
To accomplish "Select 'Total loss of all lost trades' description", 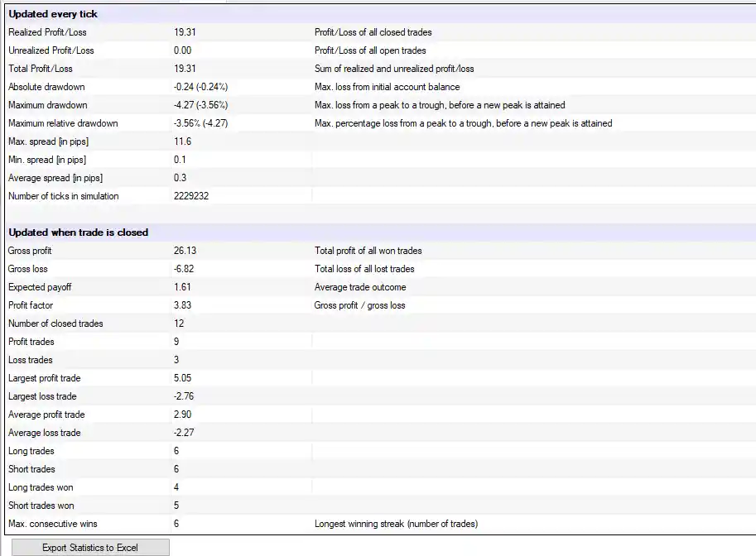I will [364, 269].
